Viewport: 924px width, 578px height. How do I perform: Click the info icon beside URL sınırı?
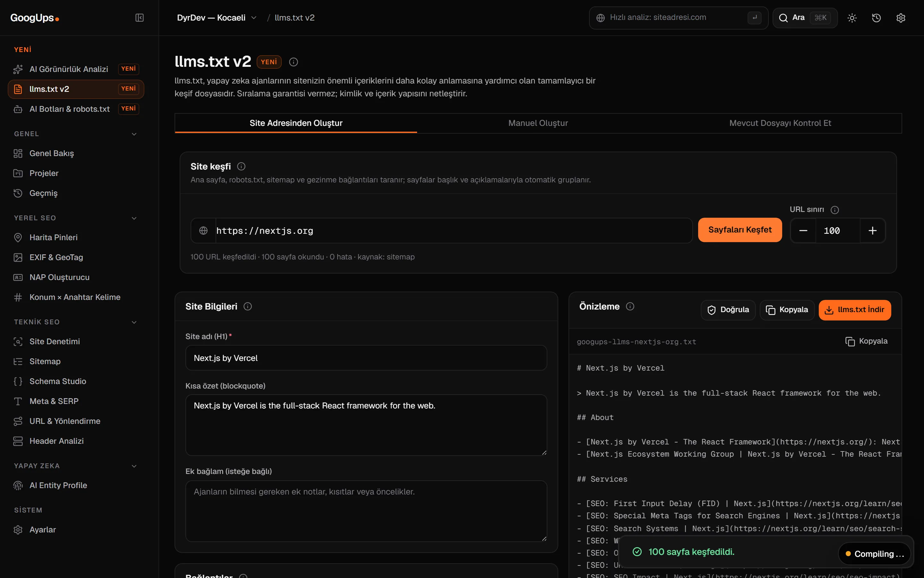coord(835,210)
